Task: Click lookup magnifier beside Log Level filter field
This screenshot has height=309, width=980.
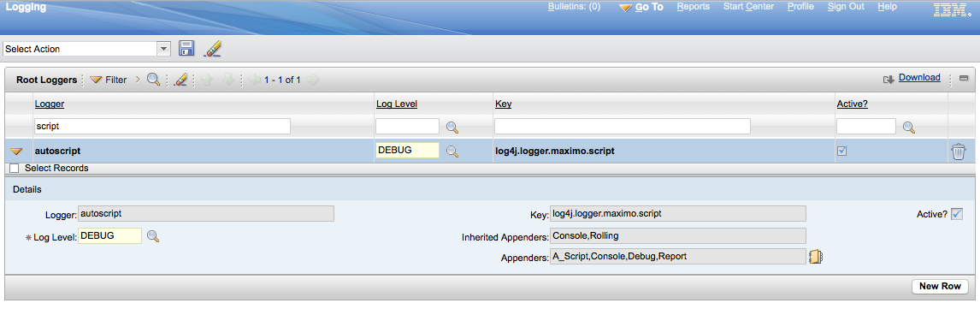Action: 452,127
